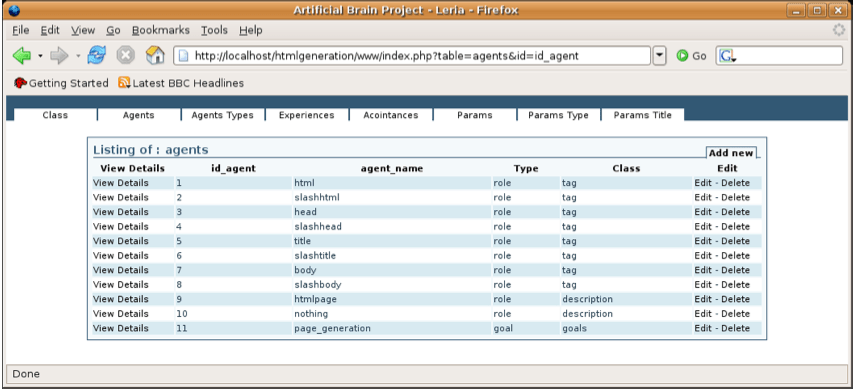This screenshot has height=389, width=858.
Task: Switch to the Agents tab
Action: coord(138,115)
